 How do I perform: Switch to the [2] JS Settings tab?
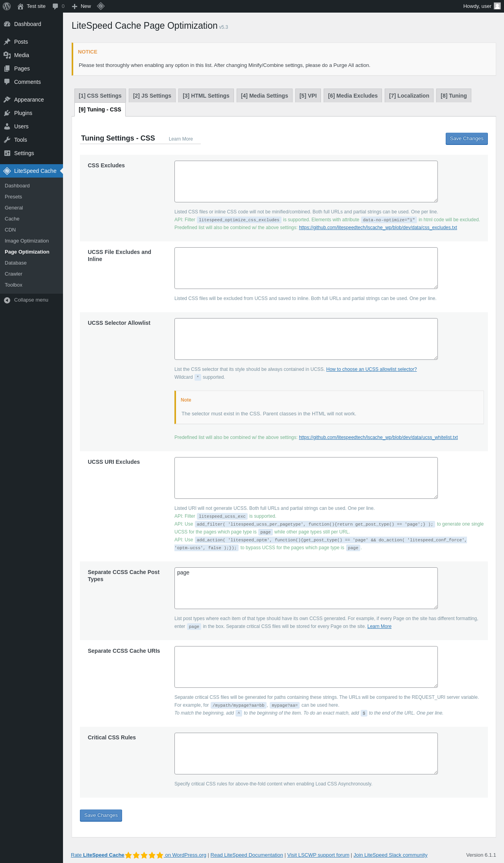pyautogui.click(x=152, y=96)
